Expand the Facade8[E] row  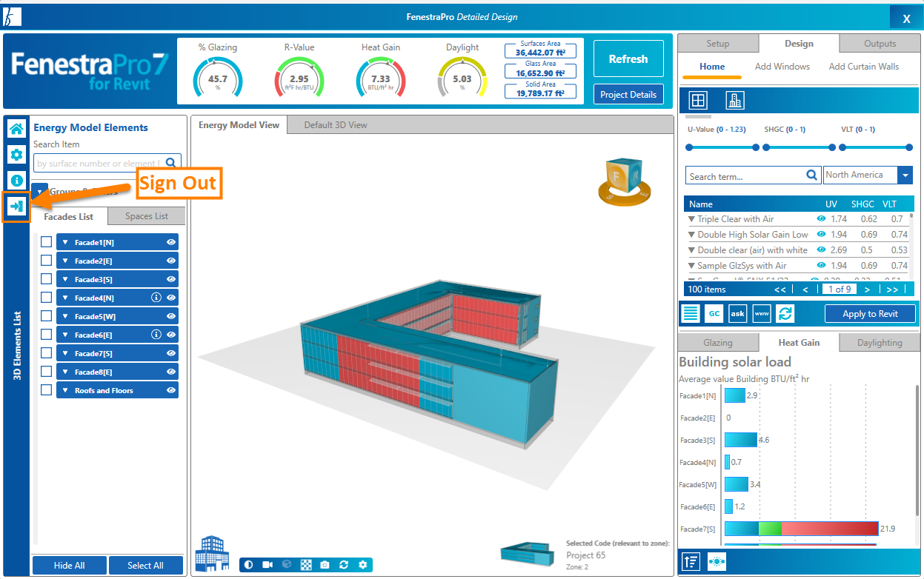coord(65,372)
